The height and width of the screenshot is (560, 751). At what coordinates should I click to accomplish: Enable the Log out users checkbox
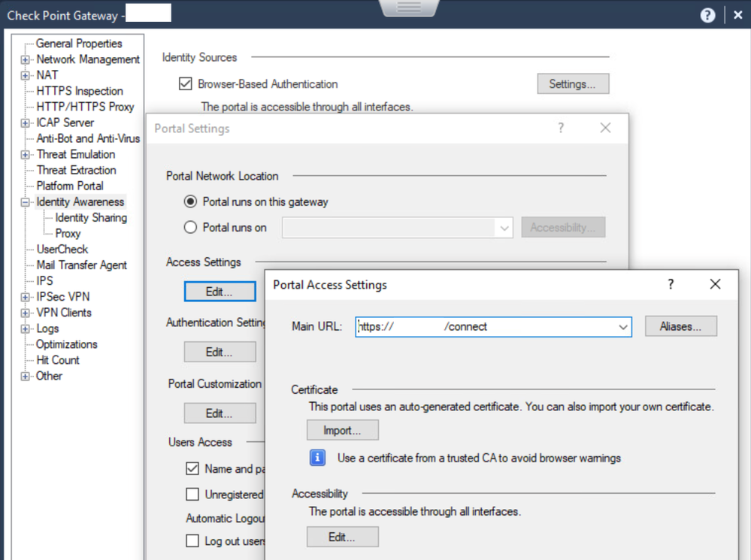point(192,541)
